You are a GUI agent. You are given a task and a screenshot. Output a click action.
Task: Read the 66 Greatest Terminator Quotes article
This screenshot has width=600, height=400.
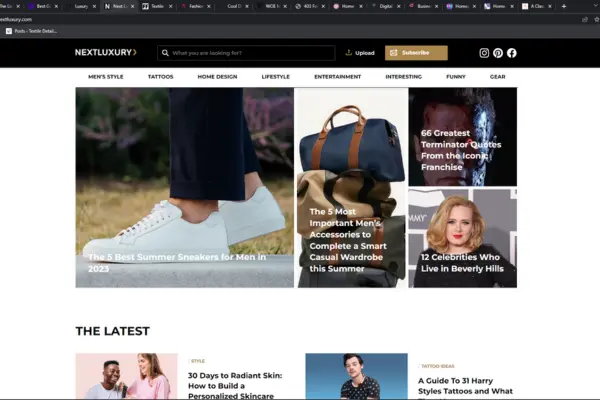(x=460, y=150)
